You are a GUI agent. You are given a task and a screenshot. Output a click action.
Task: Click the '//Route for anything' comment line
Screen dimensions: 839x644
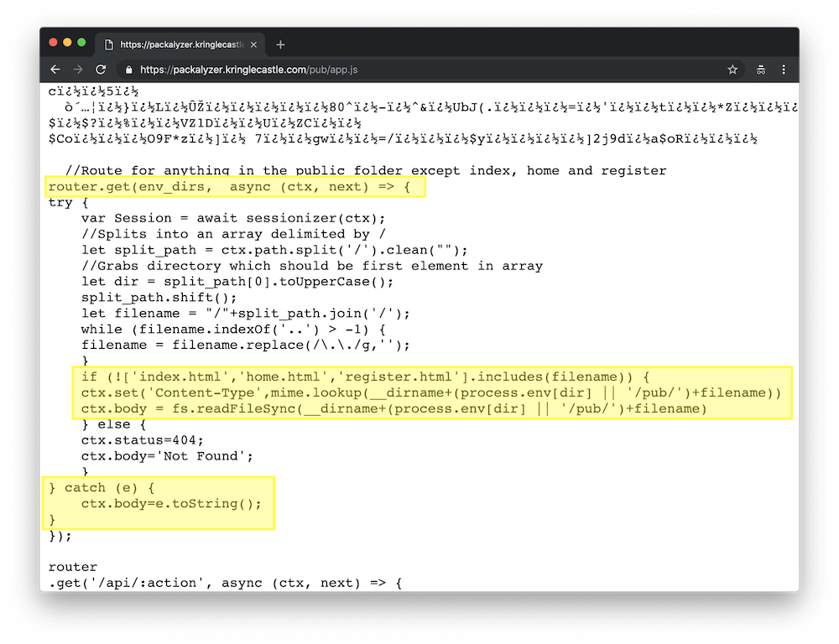pyautogui.click(x=366, y=170)
